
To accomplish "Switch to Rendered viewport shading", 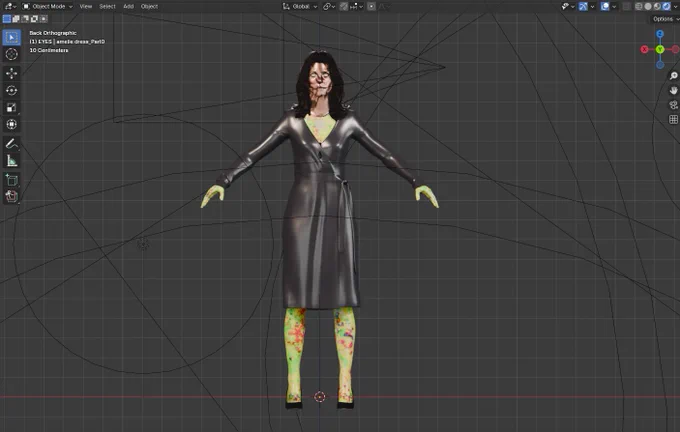I will point(667,6).
